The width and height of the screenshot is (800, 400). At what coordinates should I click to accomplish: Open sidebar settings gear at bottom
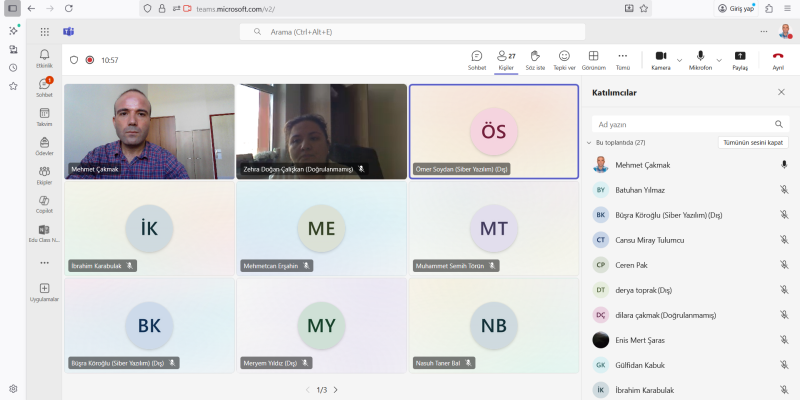(x=13, y=389)
